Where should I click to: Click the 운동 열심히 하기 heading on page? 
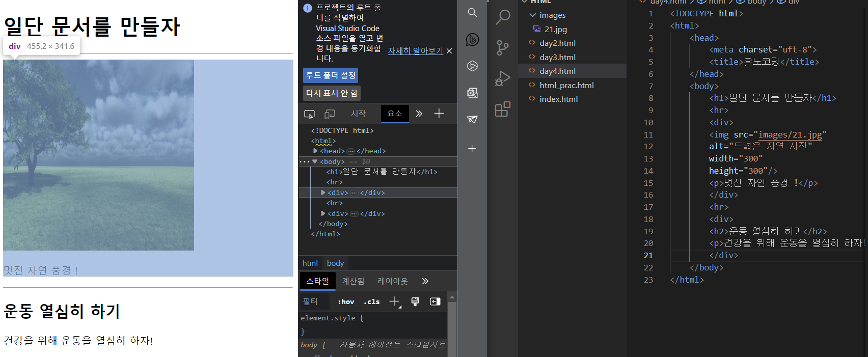pos(62,311)
